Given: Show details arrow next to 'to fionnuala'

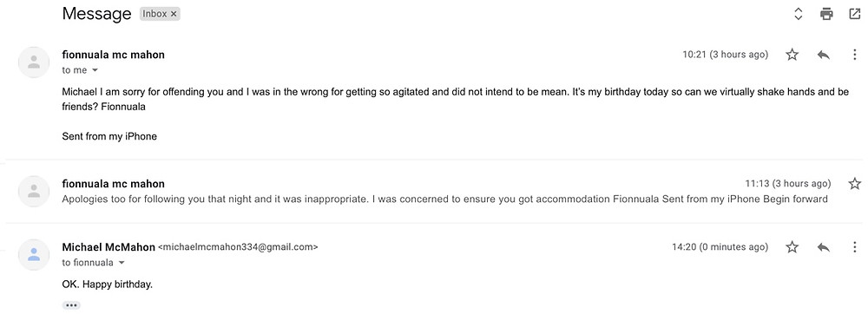Looking at the screenshot, I should pos(122,263).
